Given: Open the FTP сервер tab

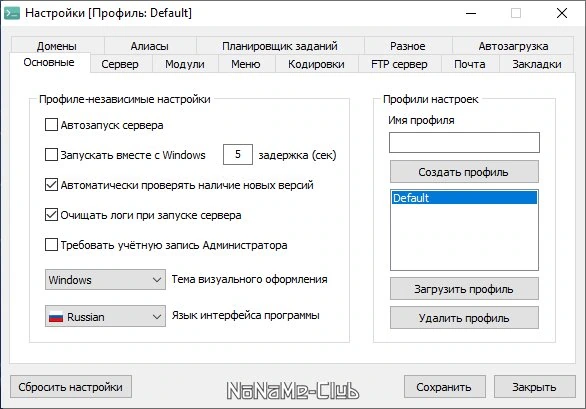Looking at the screenshot, I should (400, 64).
